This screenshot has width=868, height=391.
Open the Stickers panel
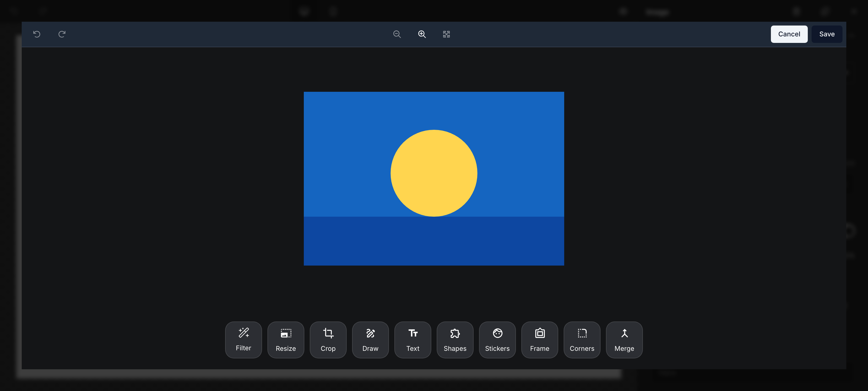497,340
